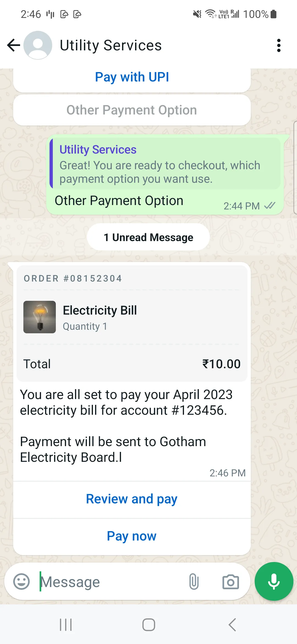This screenshot has height=644, width=297.
Task: Choose the Other Payment Option button
Action: (x=132, y=110)
